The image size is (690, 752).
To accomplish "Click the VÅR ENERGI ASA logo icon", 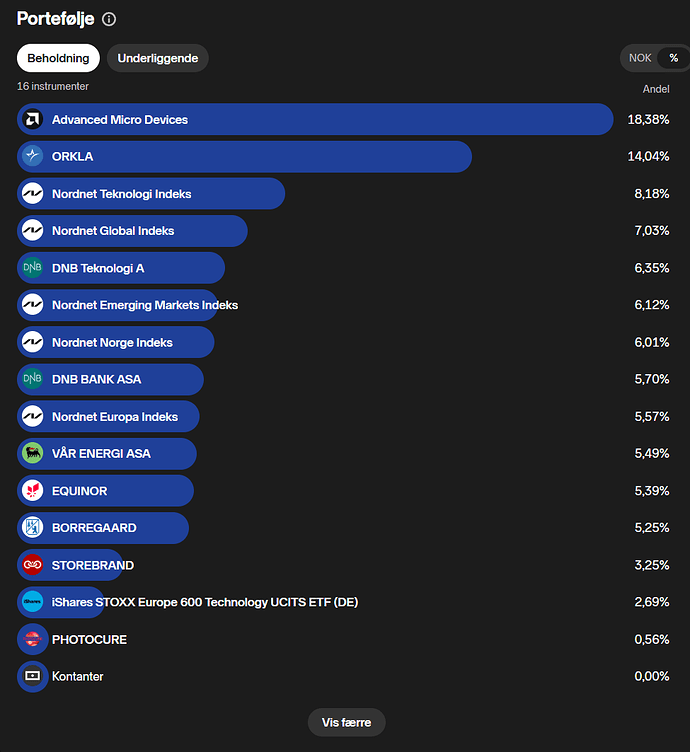I will 32,454.
